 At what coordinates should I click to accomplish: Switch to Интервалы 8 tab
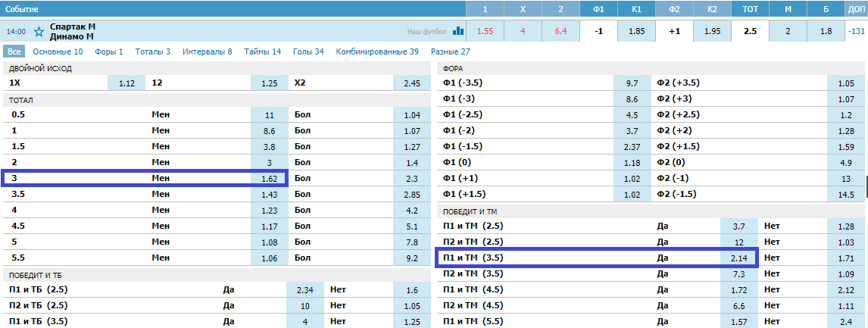[208, 52]
